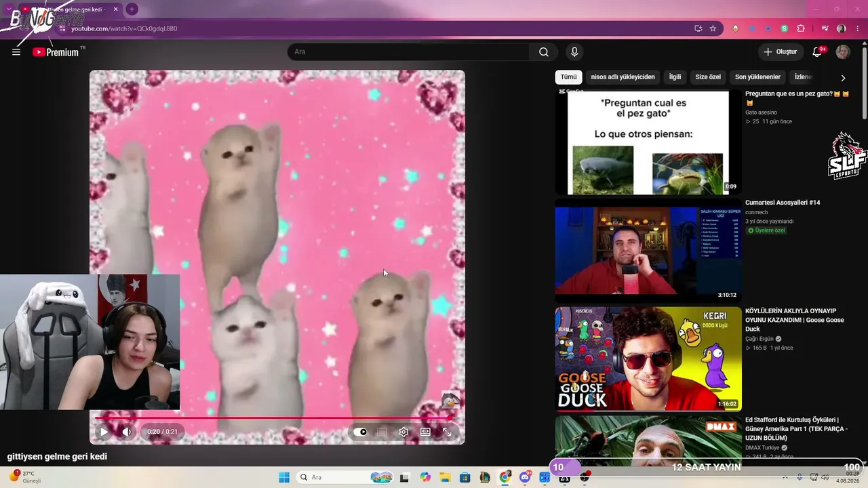Open Chrome profile avatar
Viewport: 868px width, 488px height.
coord(842,28)
